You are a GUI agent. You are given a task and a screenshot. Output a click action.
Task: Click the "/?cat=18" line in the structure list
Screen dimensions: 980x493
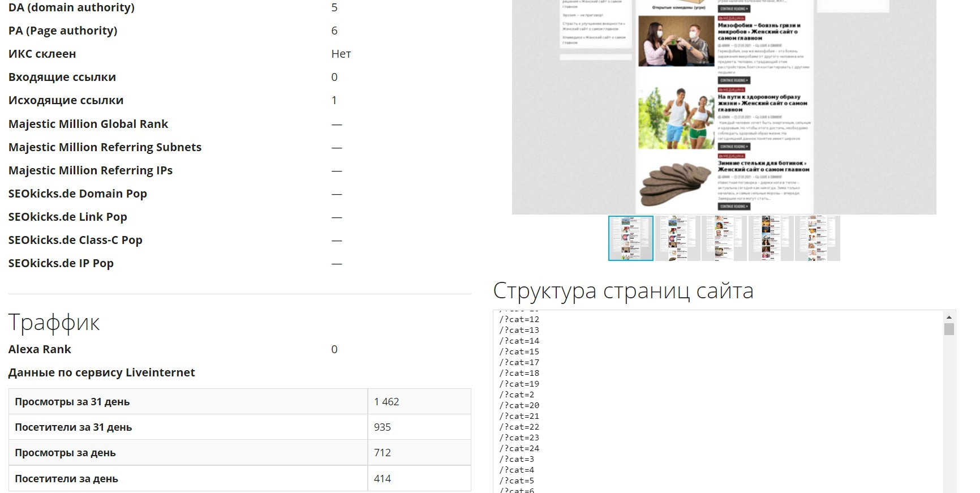[519, 373]
